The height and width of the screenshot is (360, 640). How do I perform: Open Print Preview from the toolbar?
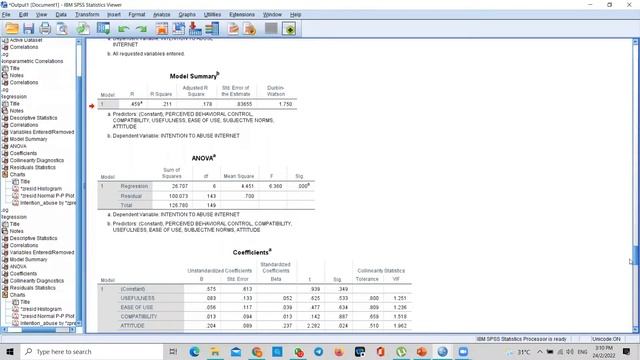coord(62,29)
